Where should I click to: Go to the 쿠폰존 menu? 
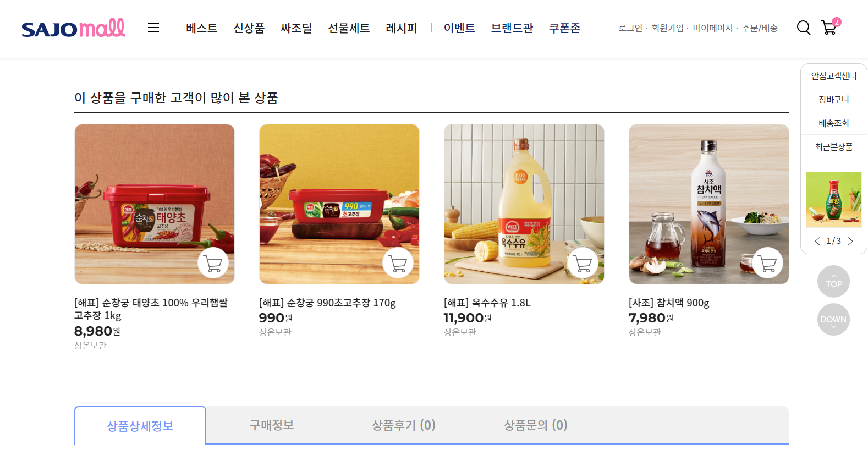click(x=565, y=28)
